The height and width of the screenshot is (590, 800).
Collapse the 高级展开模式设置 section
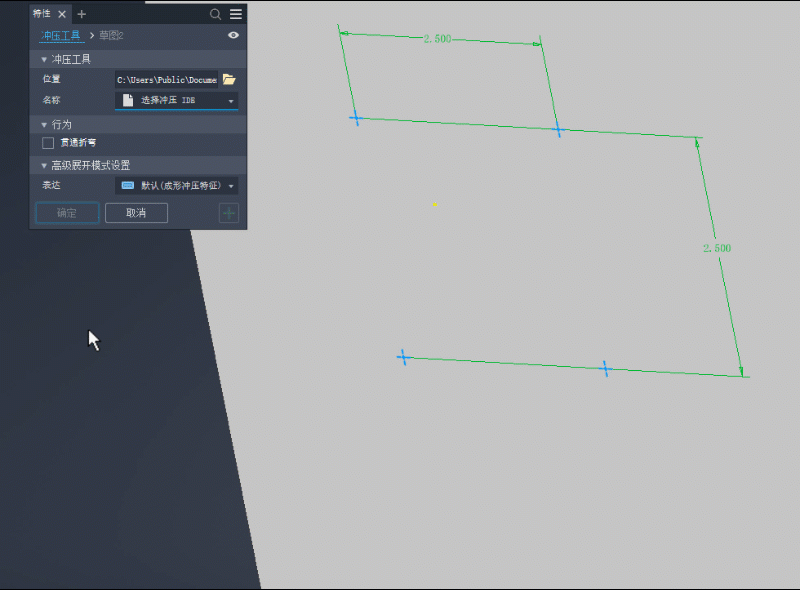tap(44, 165)
